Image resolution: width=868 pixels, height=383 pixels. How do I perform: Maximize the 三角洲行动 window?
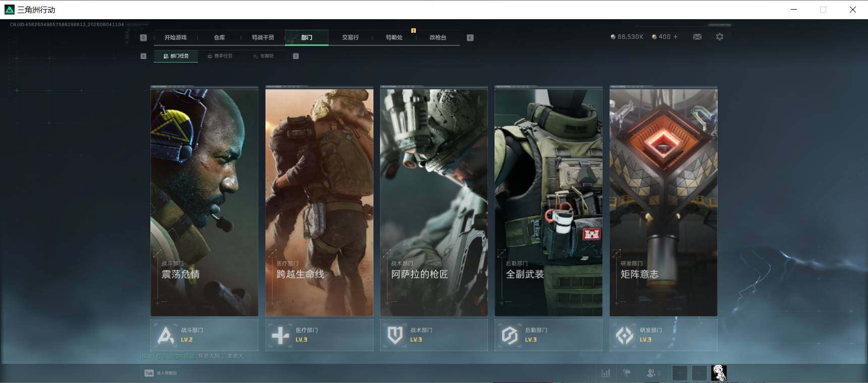coord(823,10)
